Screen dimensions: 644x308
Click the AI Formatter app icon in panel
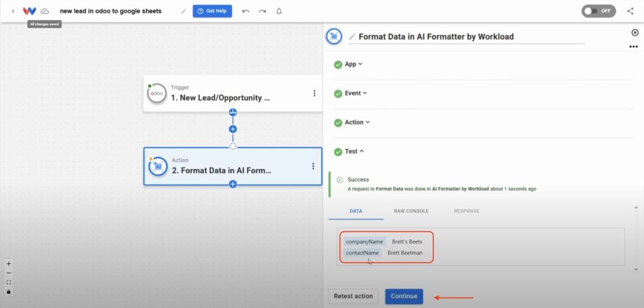tap(334, 36)
